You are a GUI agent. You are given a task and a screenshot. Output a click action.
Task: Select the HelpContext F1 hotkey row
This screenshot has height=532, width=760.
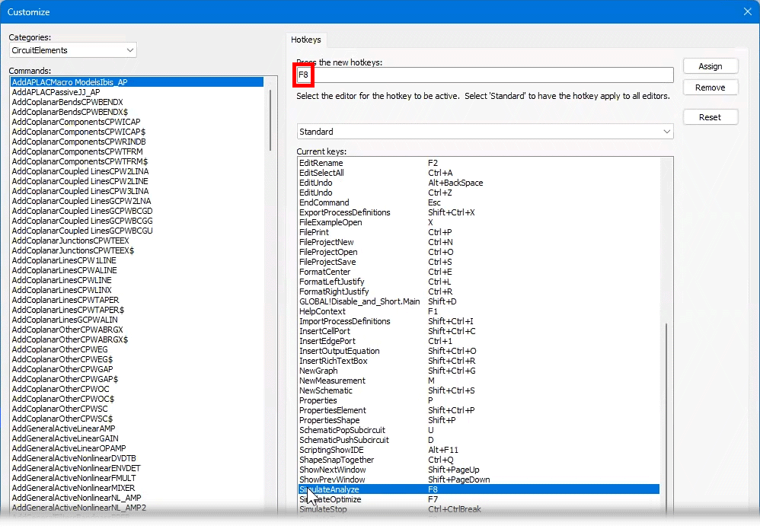tap(479, 311)
